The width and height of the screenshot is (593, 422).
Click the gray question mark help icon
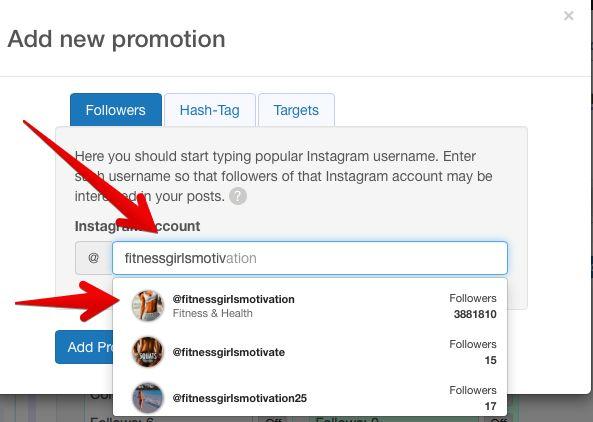238,196
